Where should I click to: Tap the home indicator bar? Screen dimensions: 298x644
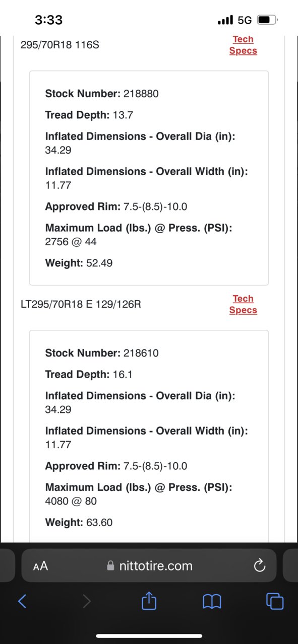click(x=149, y=636)
